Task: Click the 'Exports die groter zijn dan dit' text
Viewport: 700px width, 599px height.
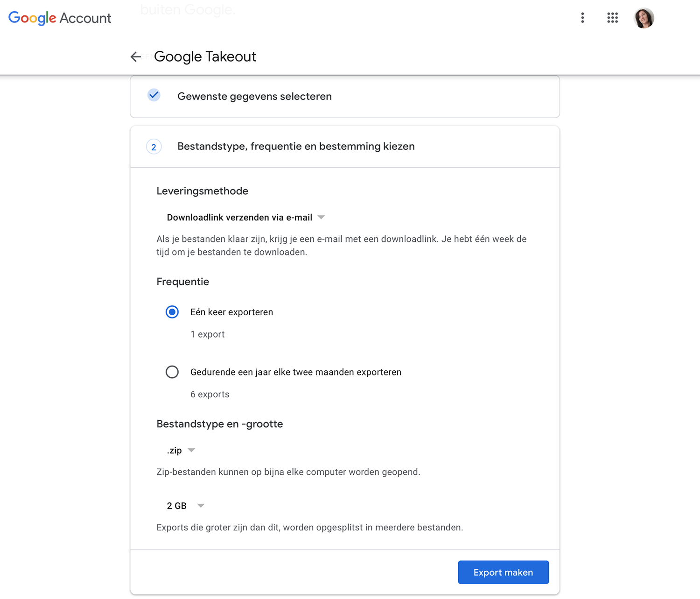Action: tap(309, 528)
